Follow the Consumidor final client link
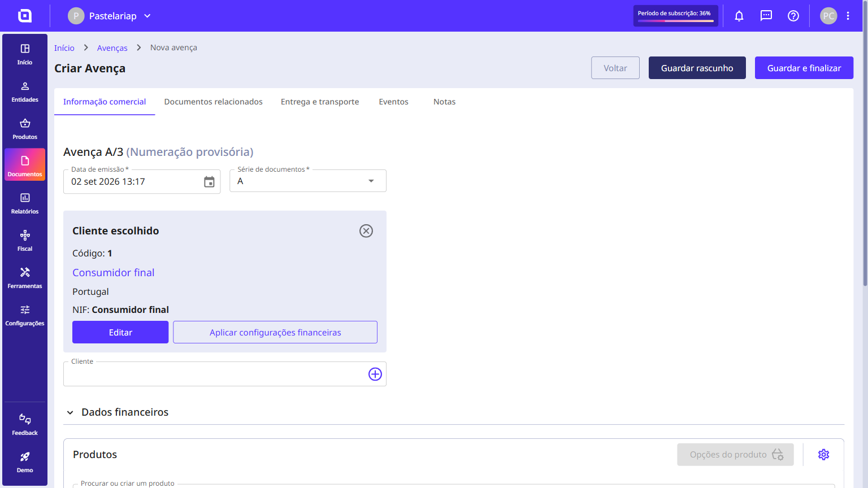The width and height of the screenshot is (868, 488). (x=114, y=273)
